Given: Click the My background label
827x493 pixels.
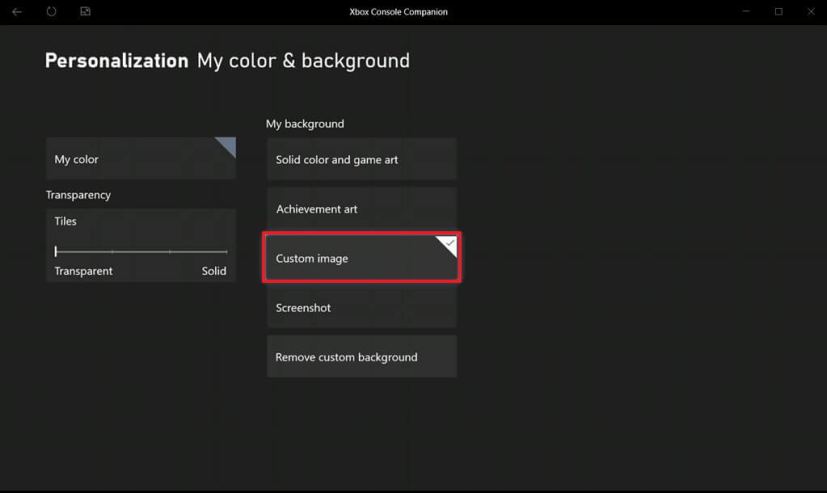Looking at the screenshot, I should (x=305, y=124).
